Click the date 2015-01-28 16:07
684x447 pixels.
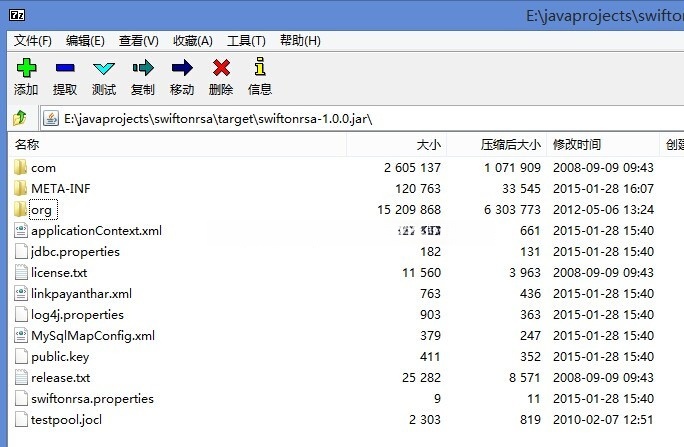(603, 189)
